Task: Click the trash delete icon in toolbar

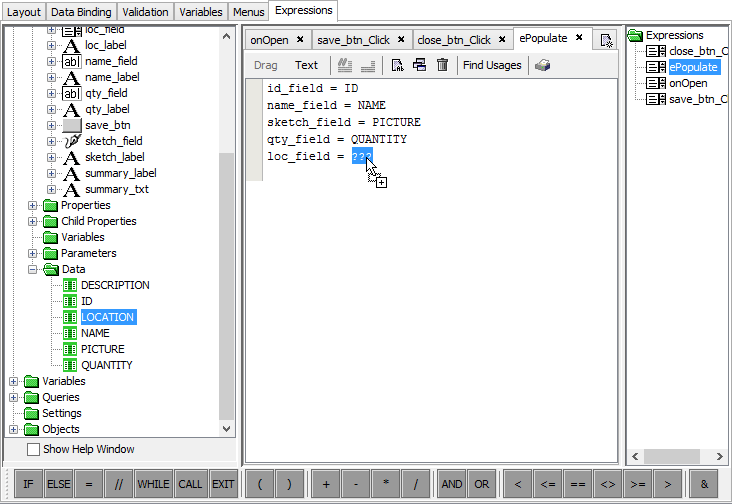Action: [442, 65]
